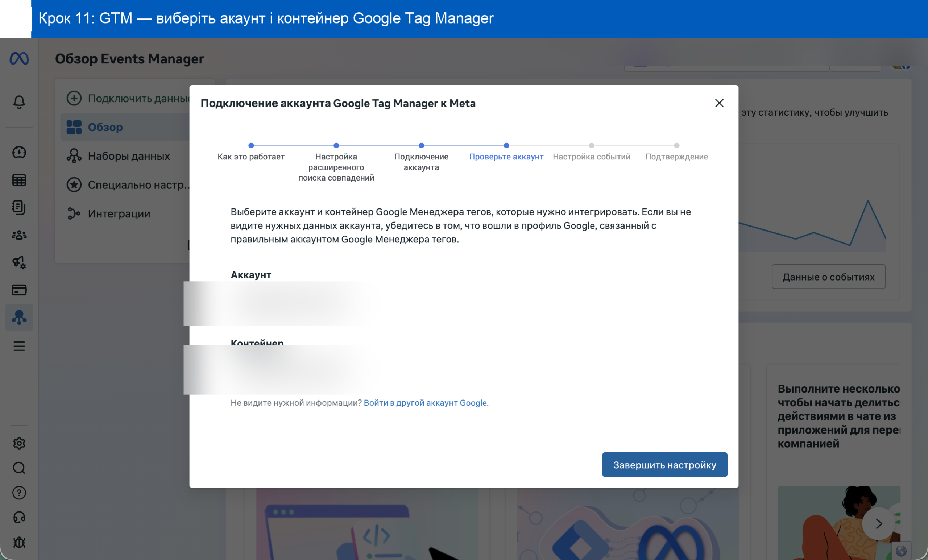Click the Не видите нужной информации? text
The image size is (928, 560).
tap(296, 403)
